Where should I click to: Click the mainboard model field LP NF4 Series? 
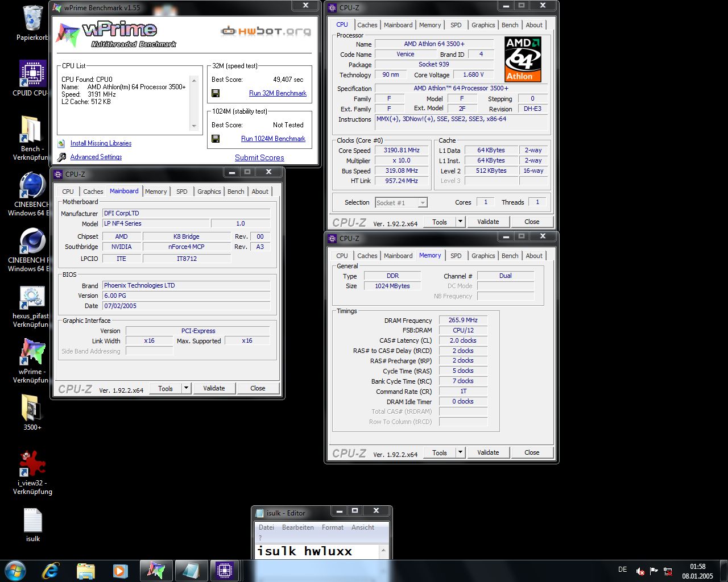pos(156,223)
